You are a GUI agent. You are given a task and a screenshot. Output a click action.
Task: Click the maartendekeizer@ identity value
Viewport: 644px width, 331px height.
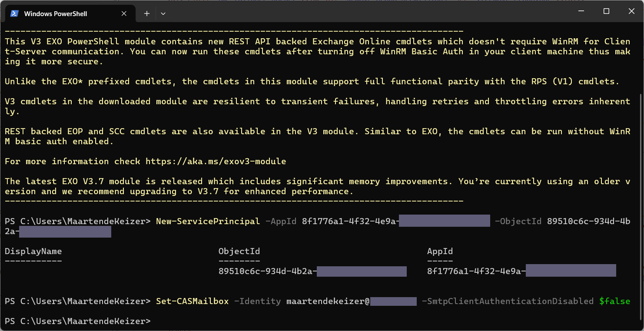tap(328, 301)
